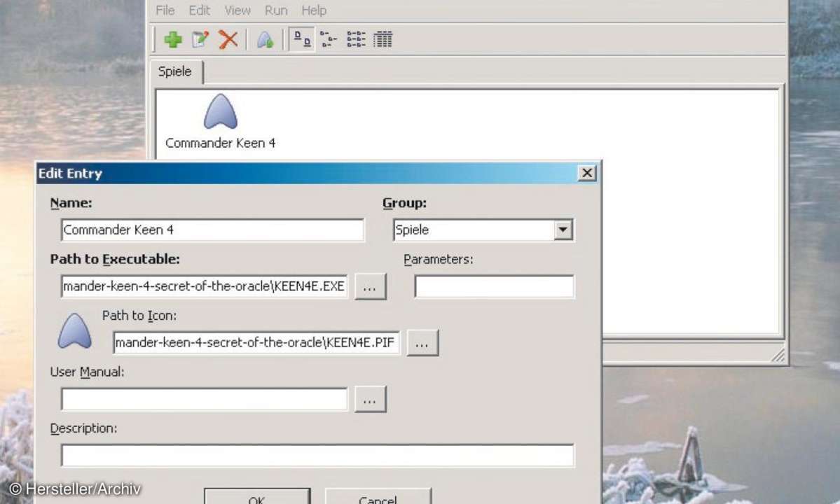Image resolution: width=840 pixels, height=504 pixels.
Task: Open the Run menu
Action: (x=276, y=10)
